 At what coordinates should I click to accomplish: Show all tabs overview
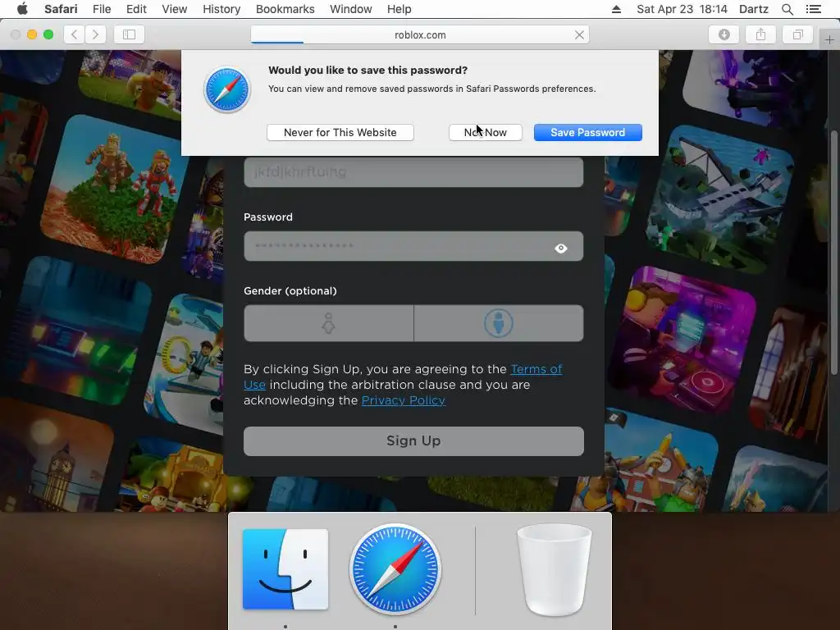click(797, 34)
